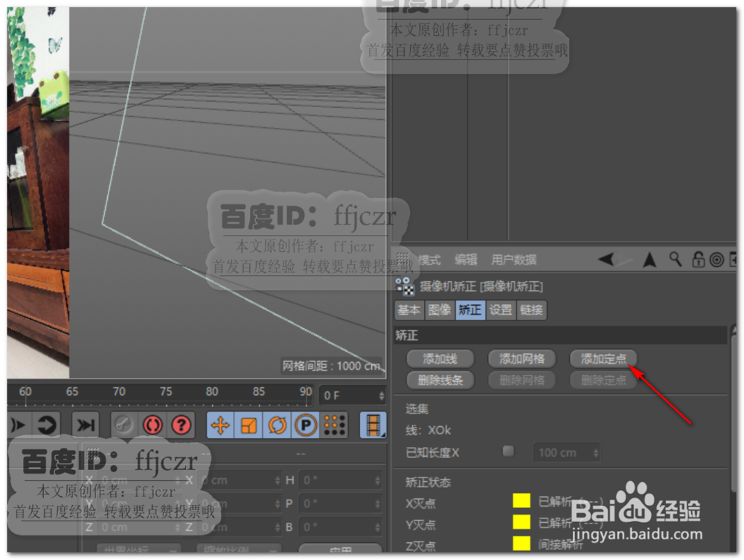Click the X灭点 yellow status swatch
Viewport: 744px width, 560px height.
pyautogui.click(x=522, y=501)
